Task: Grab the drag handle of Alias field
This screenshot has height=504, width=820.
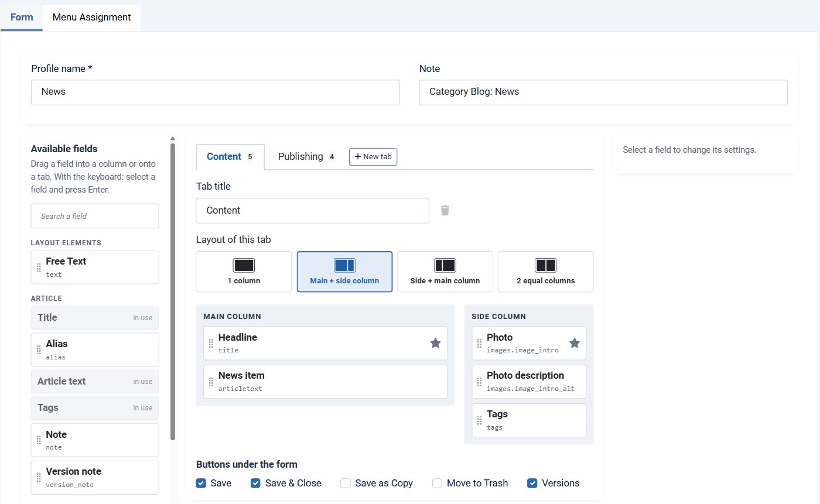Action: pos(39,350)
